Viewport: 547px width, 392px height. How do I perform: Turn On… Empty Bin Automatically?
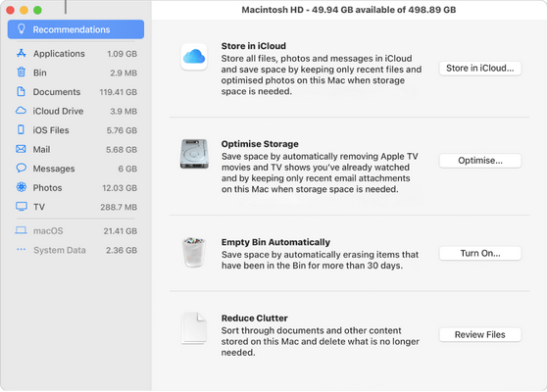(x=480, y=253)
